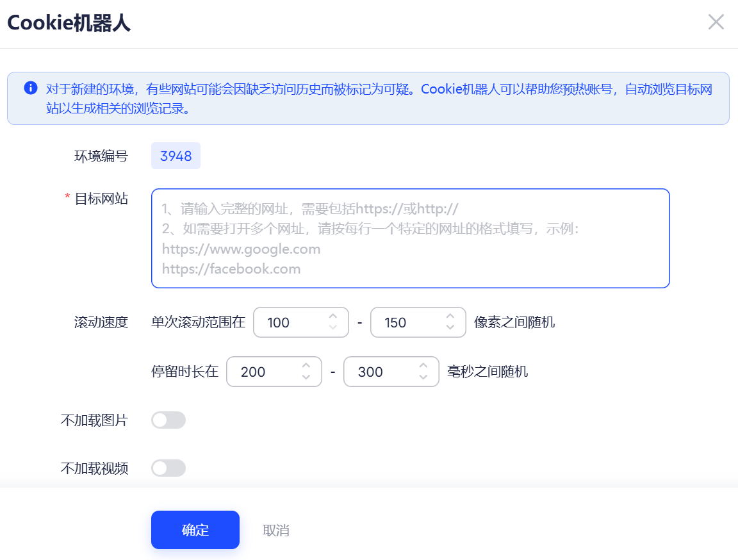The image size is (738, 560).
Task: Increment the maximum dwell time above 300
Action: pyautogui.click(x=423, y=366)
